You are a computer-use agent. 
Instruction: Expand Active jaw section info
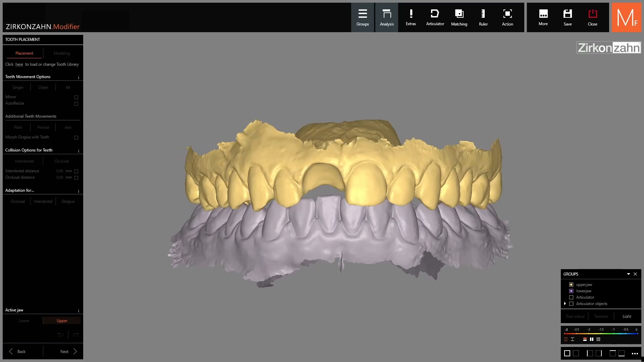pos(78,310)
